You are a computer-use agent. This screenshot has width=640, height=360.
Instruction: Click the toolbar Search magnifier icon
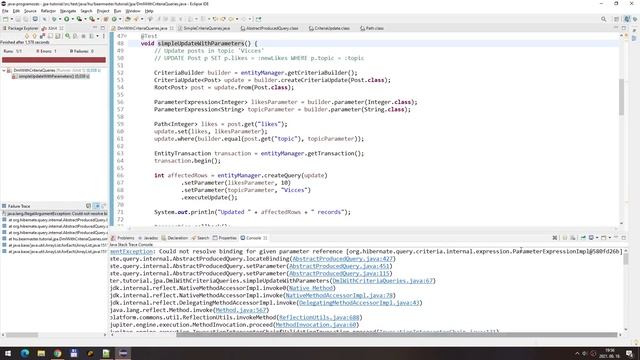click(x=603, y=19)
